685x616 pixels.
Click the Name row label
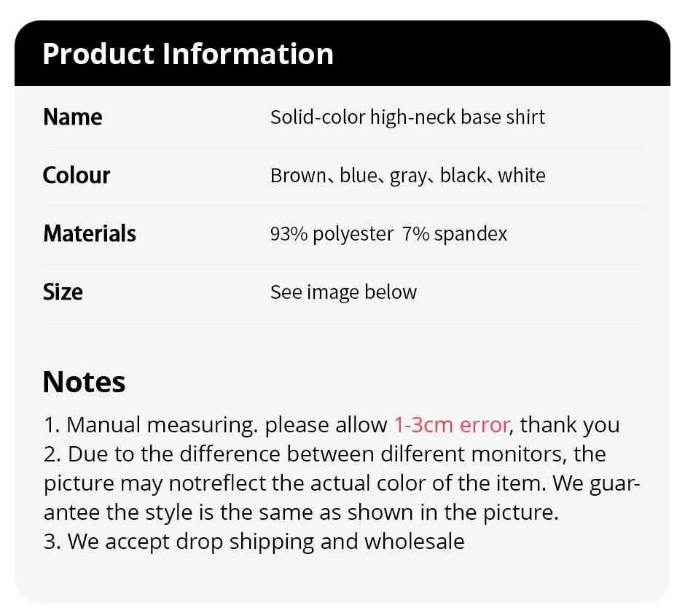coord(73,117)
